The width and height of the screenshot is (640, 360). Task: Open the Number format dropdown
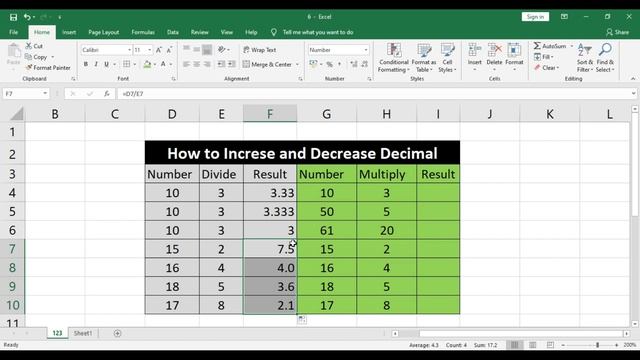pos(366,50)
